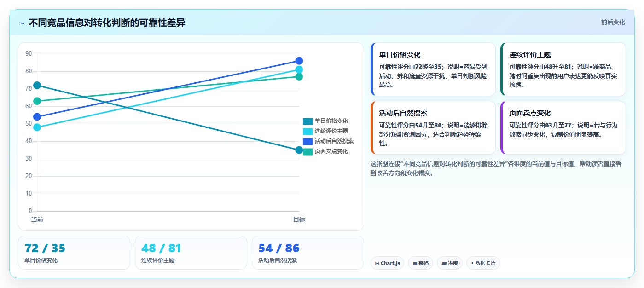Click the lightning icon beside the title

(22, 23)
